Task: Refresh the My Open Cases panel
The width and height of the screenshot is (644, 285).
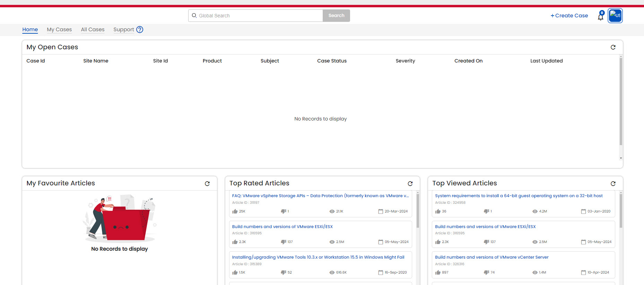Action: click(x=613, y=47)
